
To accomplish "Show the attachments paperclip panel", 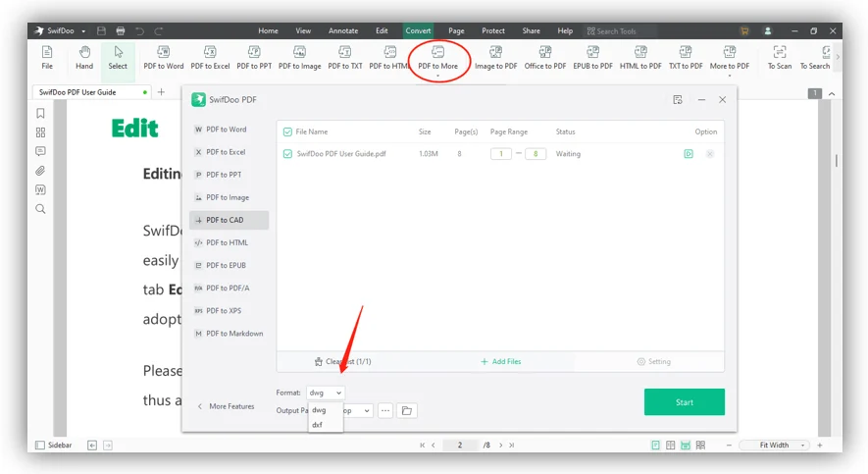I will click(40, 171).
